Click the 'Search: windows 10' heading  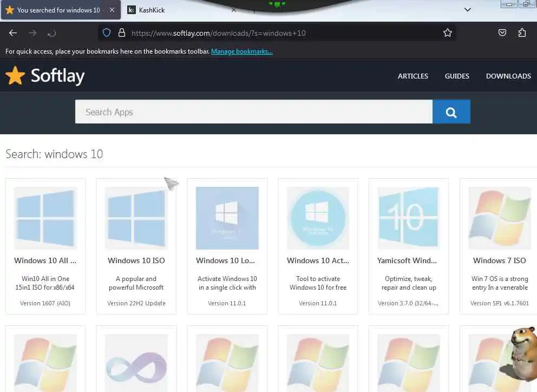[54, 154]
